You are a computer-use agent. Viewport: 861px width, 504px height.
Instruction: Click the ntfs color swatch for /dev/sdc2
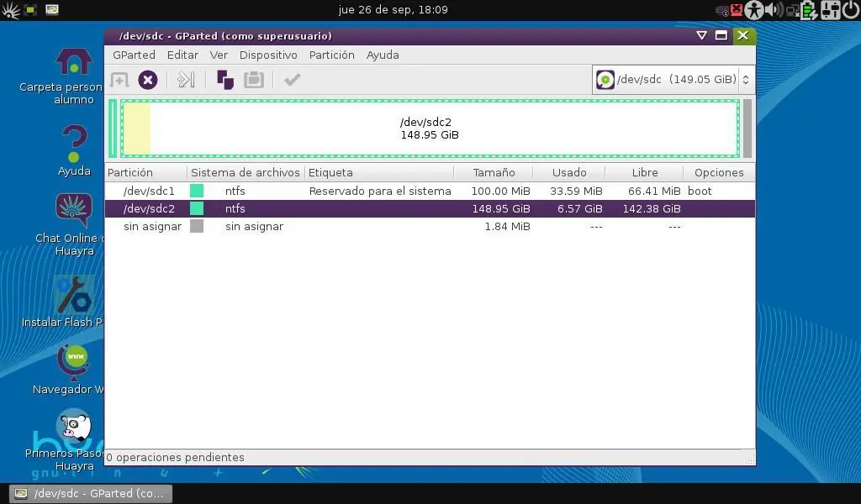coord(197,208)
